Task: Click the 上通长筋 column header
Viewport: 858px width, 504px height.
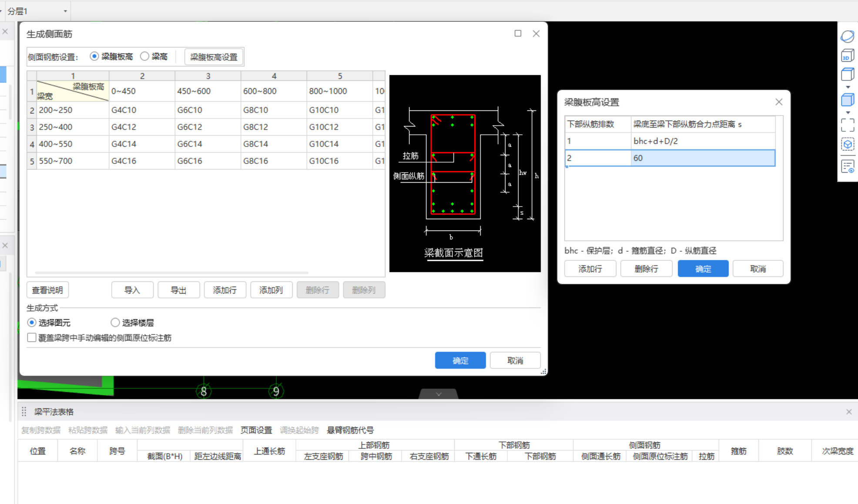Action: pyautogui.click(x=269, y=451)
